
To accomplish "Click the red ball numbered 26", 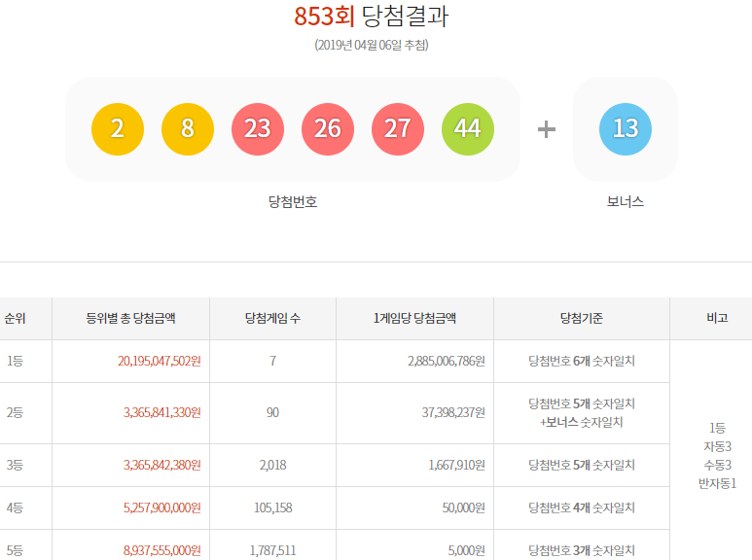I will pyautogui.click(x=328, y=129).
